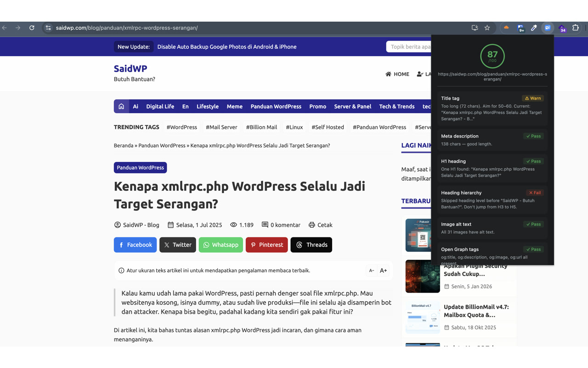The image size is (588, 368).
Task: Click the 87/100 SEO score circle
Action: 492,56
